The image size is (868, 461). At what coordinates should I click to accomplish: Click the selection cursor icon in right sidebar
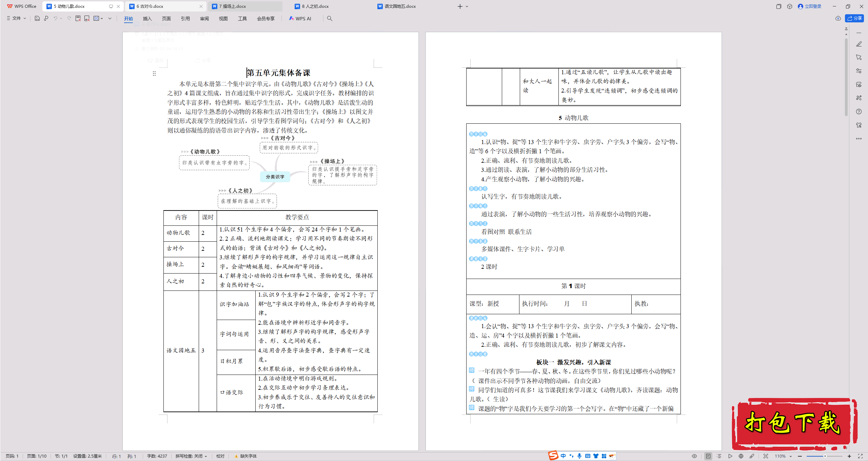click(x=859, y=57)
